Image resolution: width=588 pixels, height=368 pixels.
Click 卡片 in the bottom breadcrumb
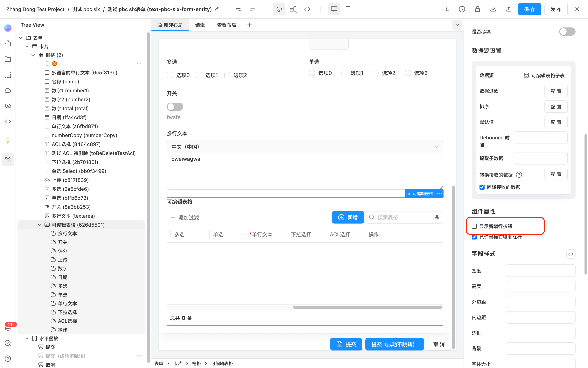[x=177, y=363]
